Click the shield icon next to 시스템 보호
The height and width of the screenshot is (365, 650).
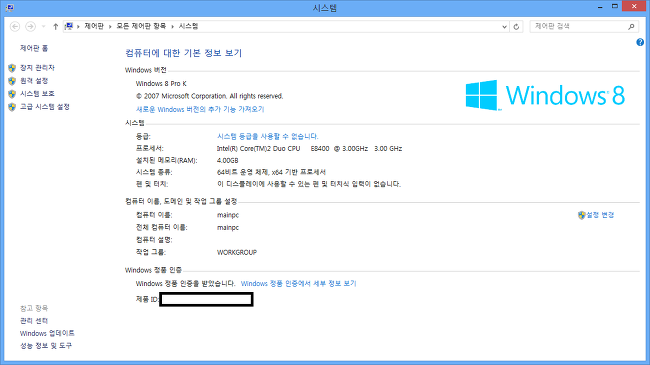click(12, 94)
